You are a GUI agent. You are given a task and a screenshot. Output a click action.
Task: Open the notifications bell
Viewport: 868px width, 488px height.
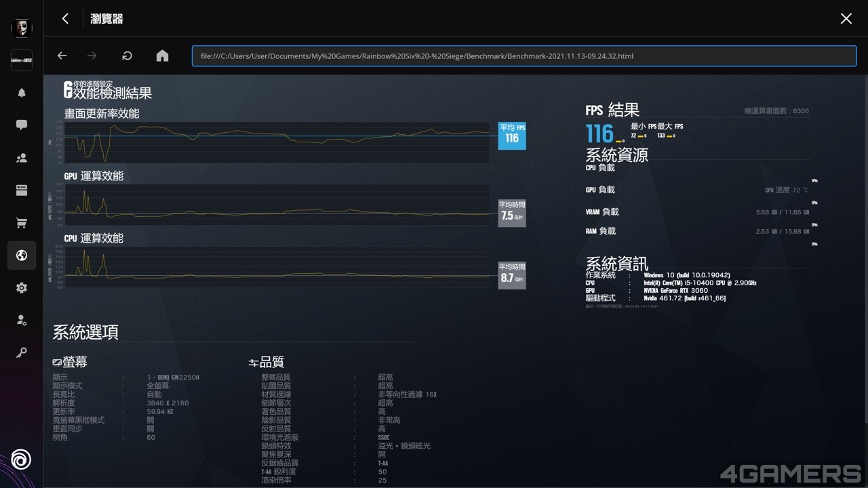click(22, 93)
